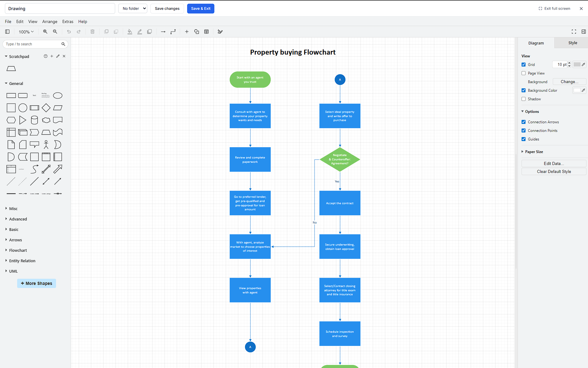Viewport: 588px width, 368px height.
Task: Click the More Shapes button
Action: (36, 283)
